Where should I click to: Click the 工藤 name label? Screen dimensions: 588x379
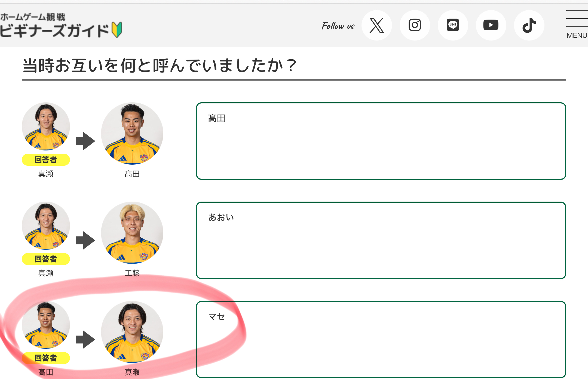point(132,273)
